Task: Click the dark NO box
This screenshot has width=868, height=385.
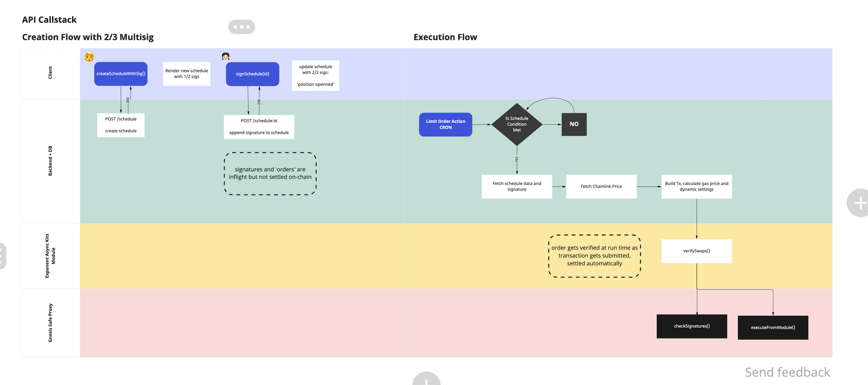Action: 574,125
